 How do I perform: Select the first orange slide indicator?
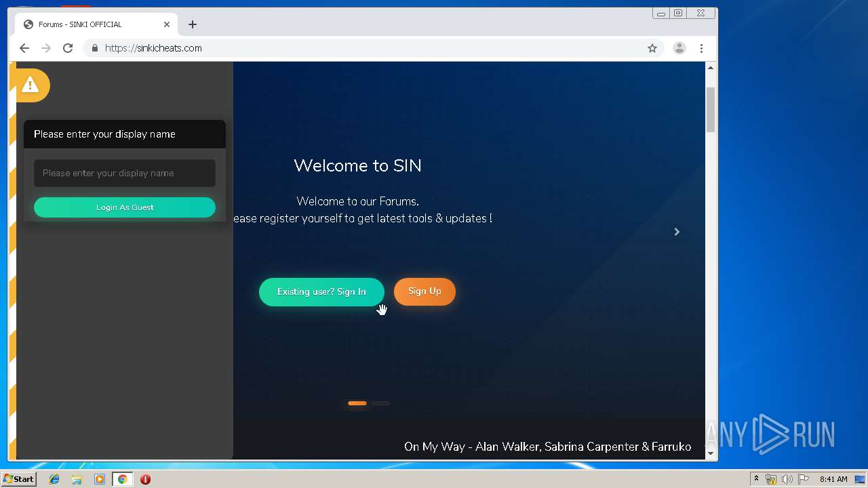357,403
